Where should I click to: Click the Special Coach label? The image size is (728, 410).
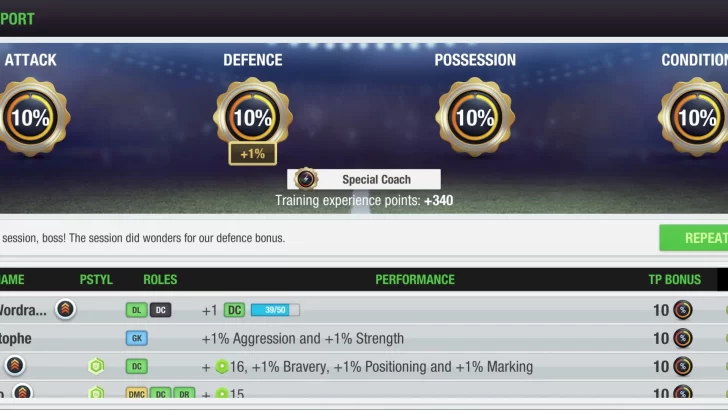(x=377, y=180)
